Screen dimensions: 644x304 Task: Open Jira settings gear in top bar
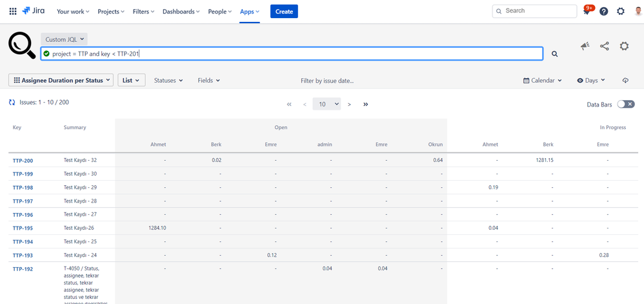coord(621,12)
